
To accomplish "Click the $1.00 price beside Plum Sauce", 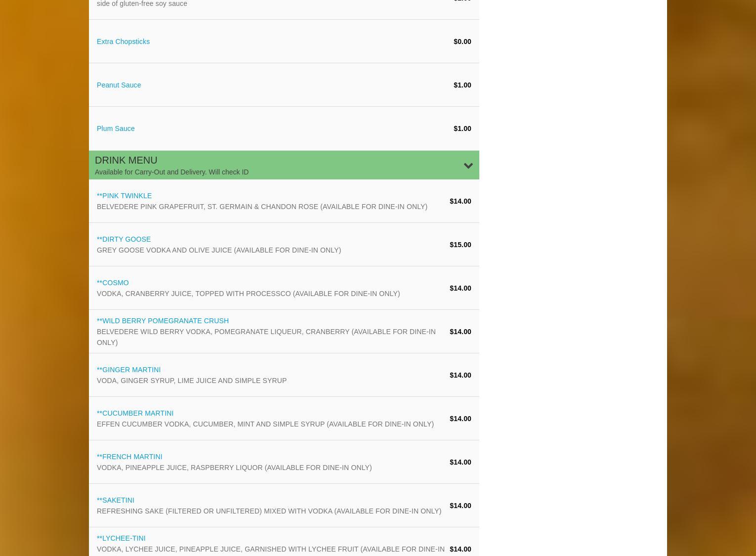I will pos(462,128).
